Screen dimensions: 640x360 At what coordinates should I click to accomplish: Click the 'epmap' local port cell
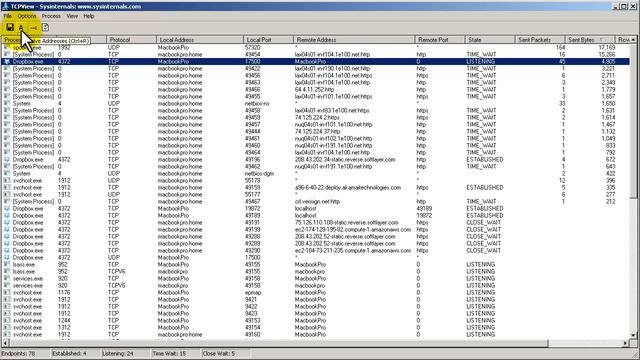click(253, 292)
